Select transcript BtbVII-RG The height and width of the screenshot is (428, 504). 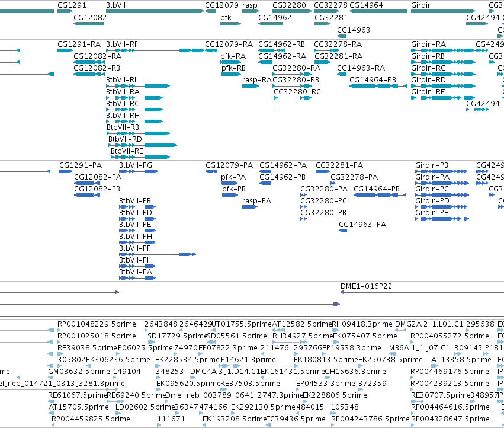click(x=134, y=110)
